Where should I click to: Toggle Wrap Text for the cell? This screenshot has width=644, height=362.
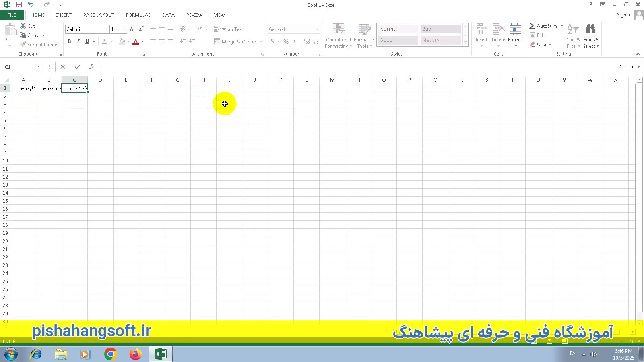point(229,29)
